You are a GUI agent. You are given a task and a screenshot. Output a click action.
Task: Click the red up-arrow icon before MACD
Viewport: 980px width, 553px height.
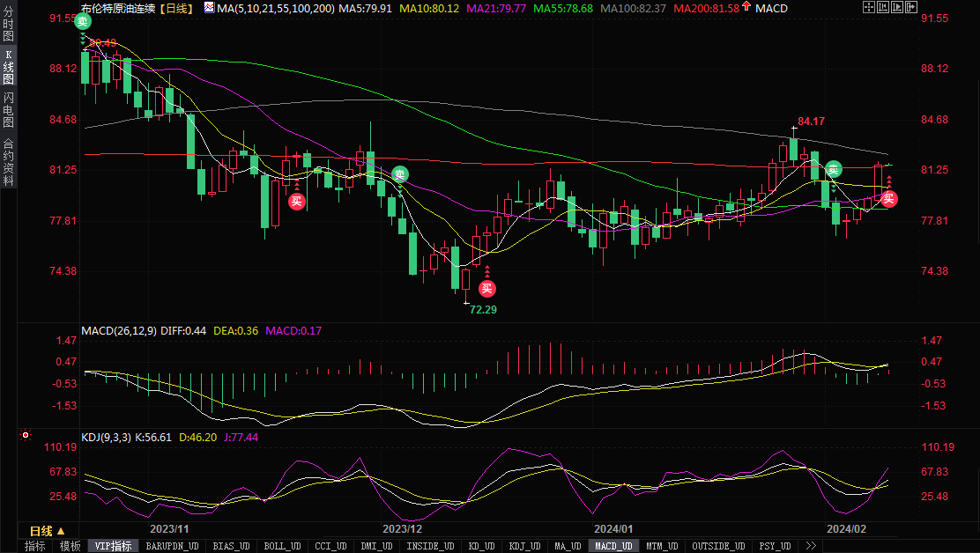(x=747, y=8)
